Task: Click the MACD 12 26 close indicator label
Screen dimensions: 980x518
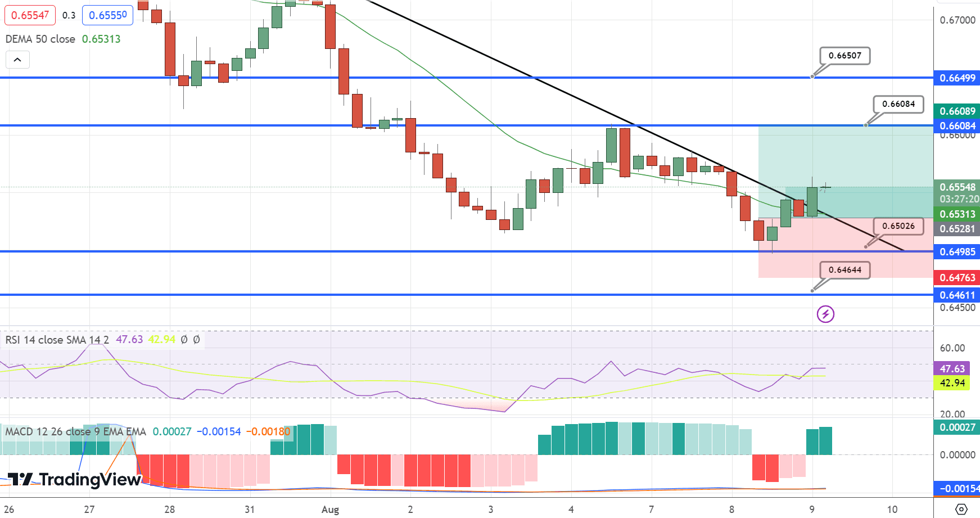Action: click(x=76, y=432)
